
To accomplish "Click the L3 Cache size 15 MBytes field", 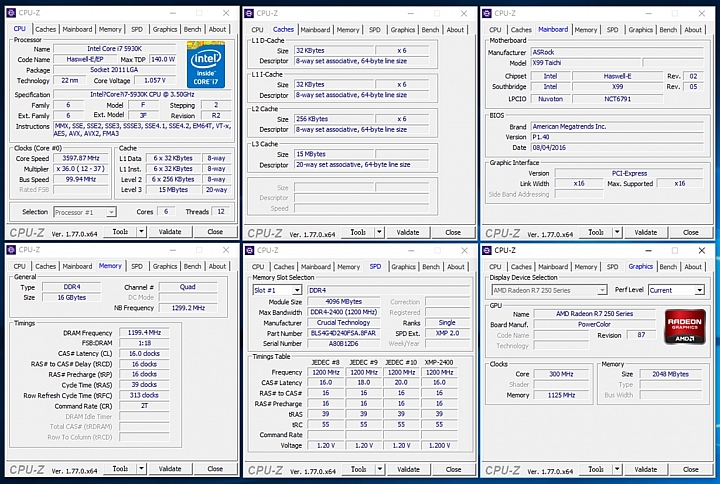I will [333, 154].
